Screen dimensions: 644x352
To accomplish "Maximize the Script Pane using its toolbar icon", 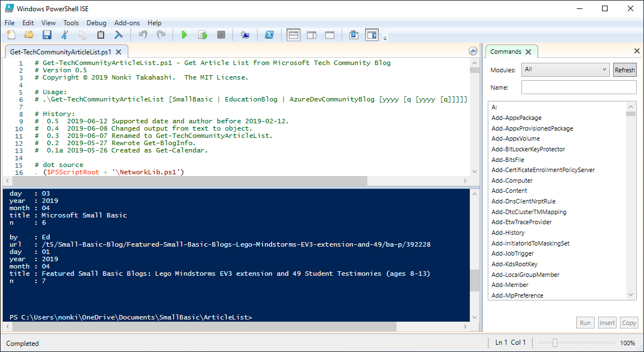I will (329, 34).
